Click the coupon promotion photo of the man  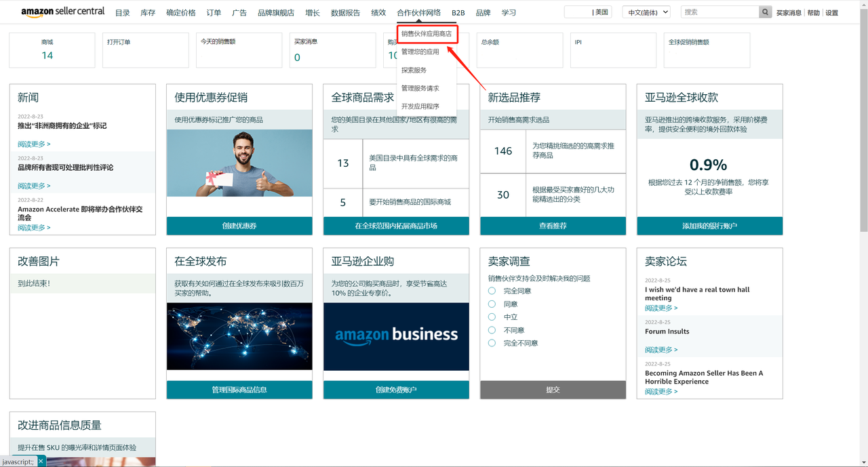pos(239,163)
